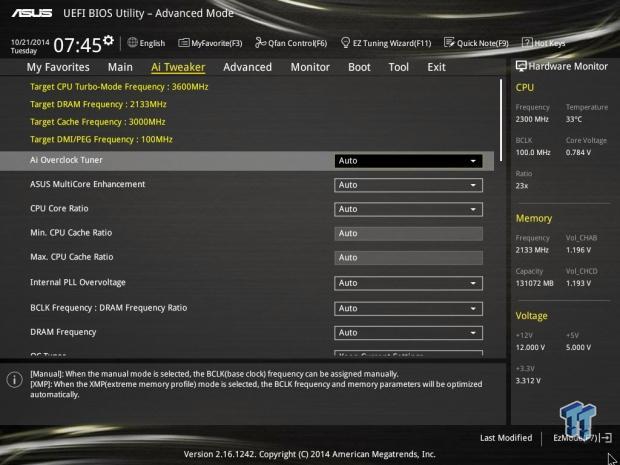
Task: Click Core Voltage value 0.784 V
Action: coord(578,152)
